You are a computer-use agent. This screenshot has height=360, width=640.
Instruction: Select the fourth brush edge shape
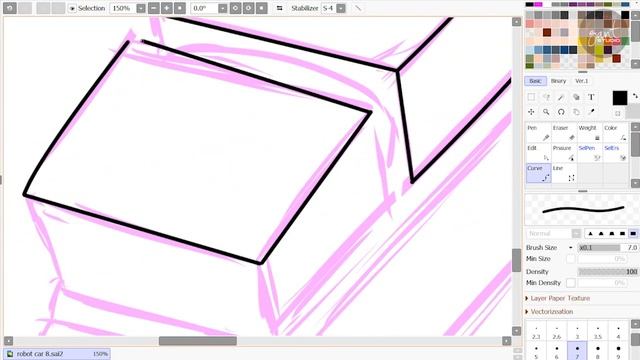tap(622, 233)
